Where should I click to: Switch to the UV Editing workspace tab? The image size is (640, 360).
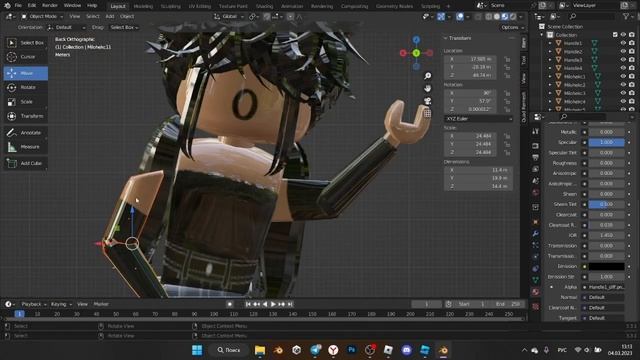click(x=200, y=6)
